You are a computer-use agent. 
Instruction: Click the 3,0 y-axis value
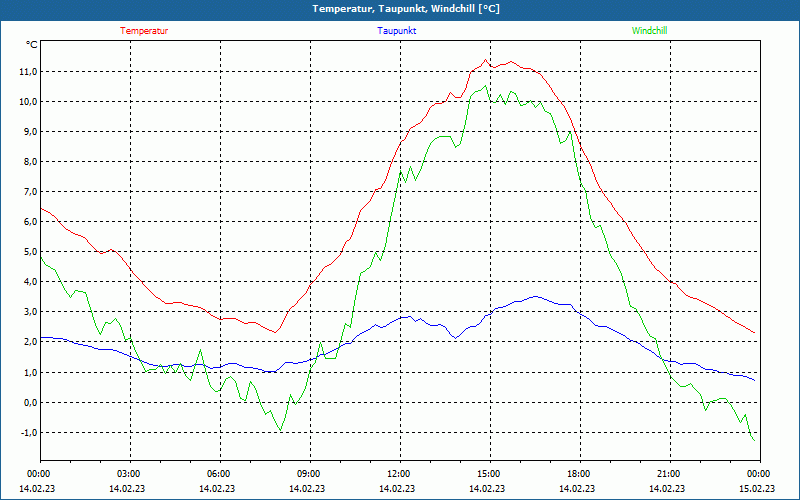pos(30,312)
